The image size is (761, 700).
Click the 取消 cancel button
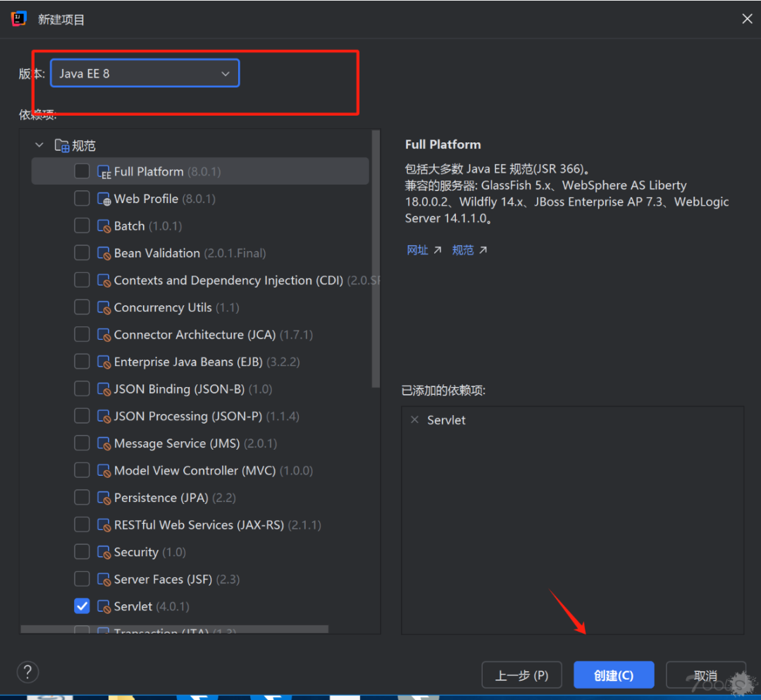(705, 675)
